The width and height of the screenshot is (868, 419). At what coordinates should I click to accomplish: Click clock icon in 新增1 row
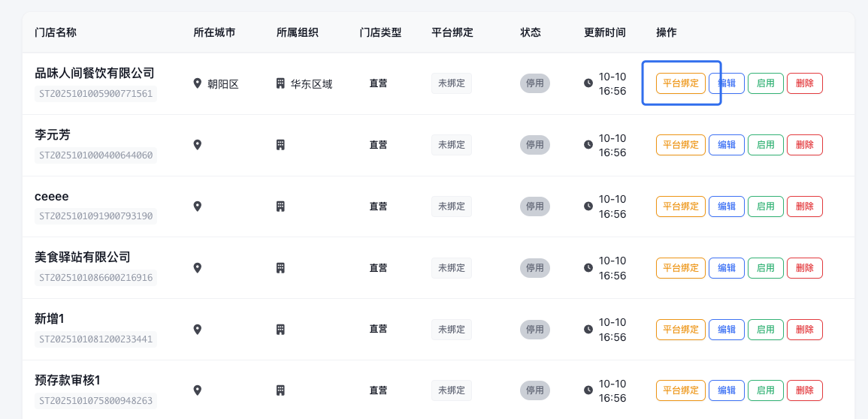click(588, 330)
